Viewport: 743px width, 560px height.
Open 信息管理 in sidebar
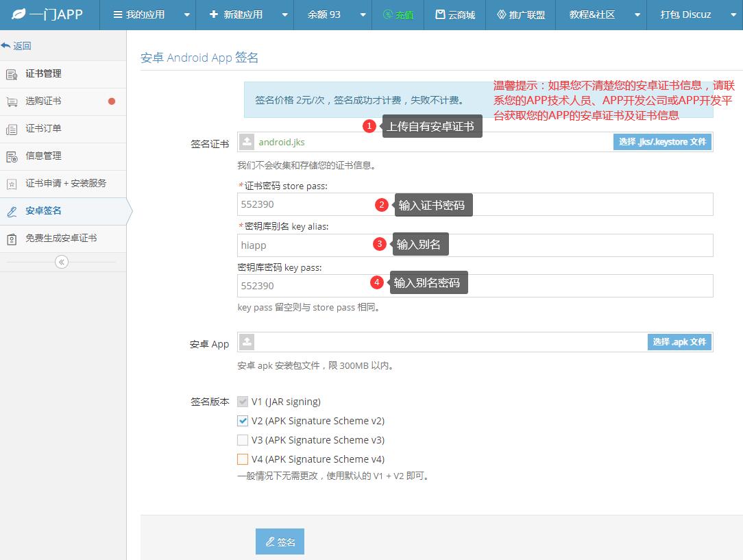pos(63,156)
